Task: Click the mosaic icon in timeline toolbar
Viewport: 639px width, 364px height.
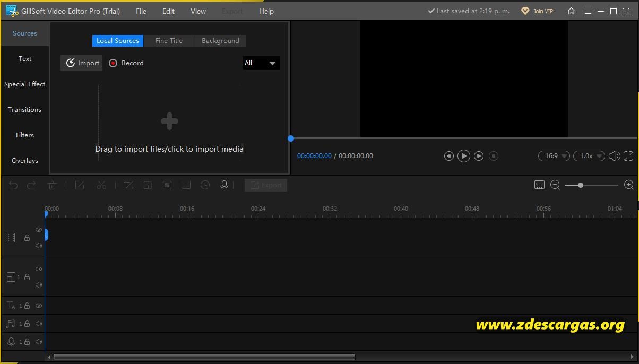Action: click(167, 185)
